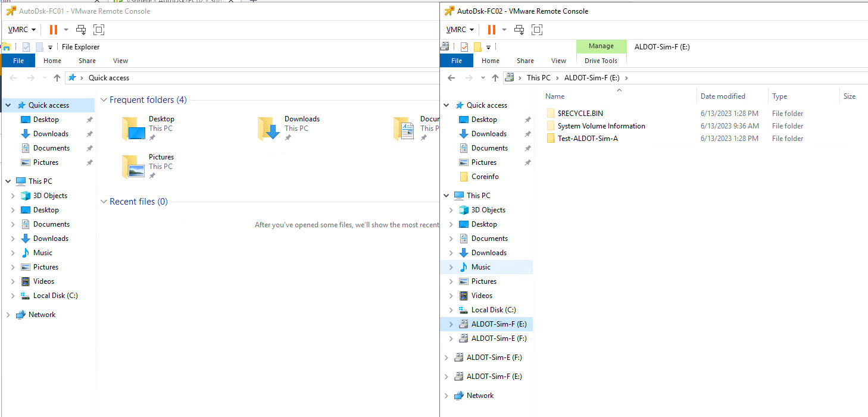Select Music in FC01 navigation pane
868x417 pixels.
(43, 253)
